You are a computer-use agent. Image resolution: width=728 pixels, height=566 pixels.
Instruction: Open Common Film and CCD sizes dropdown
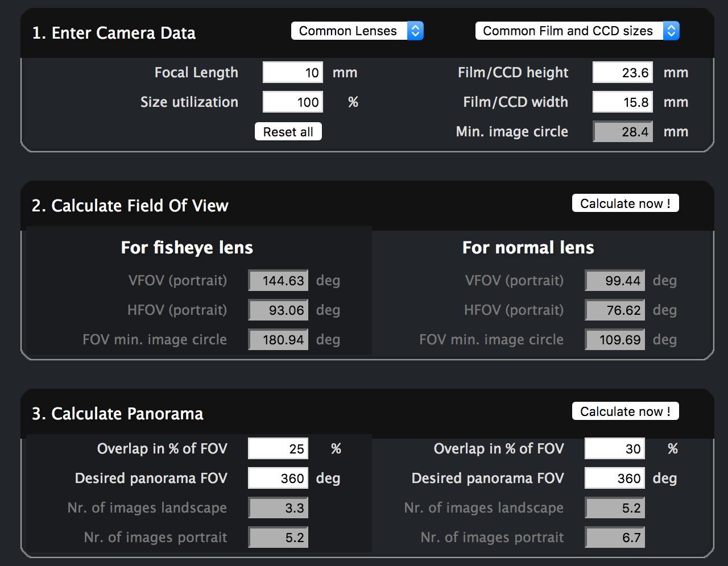click(x=577, y=31)
